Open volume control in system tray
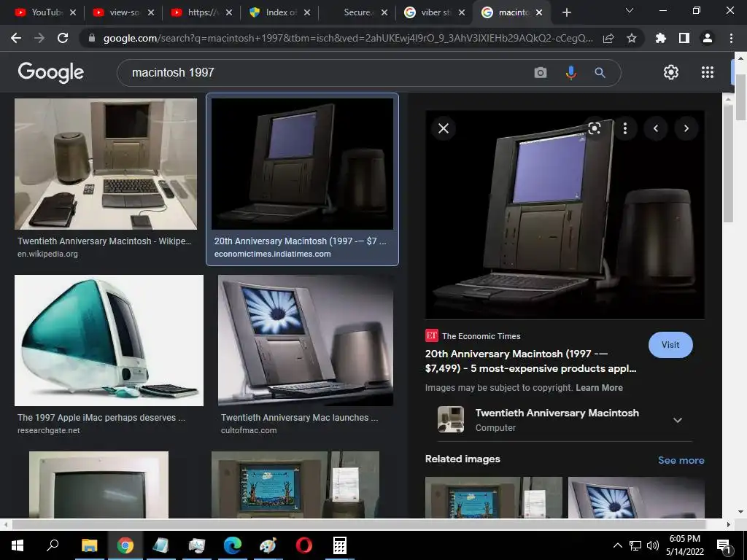The width and height of the screenshot is (747, 560). tap(653, 545)
